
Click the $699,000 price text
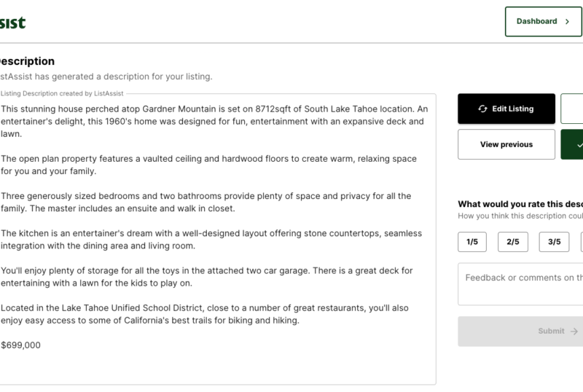point(21,345)
